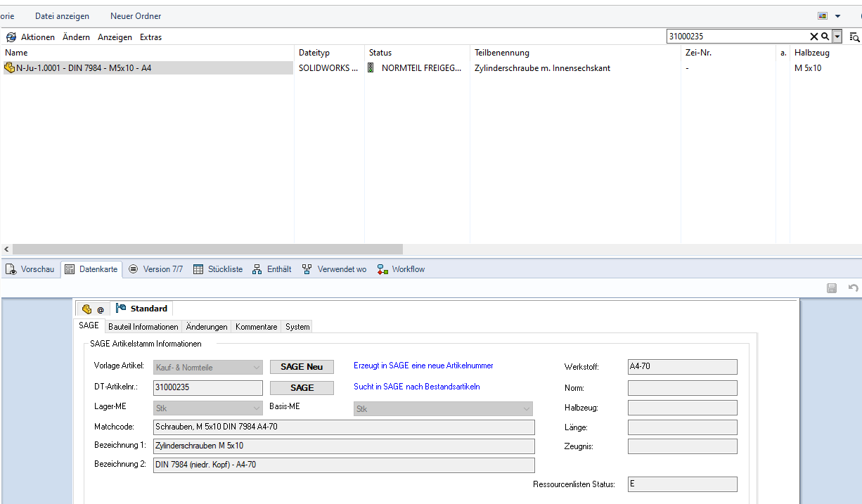Switch to the Vorschau tab

30,269
